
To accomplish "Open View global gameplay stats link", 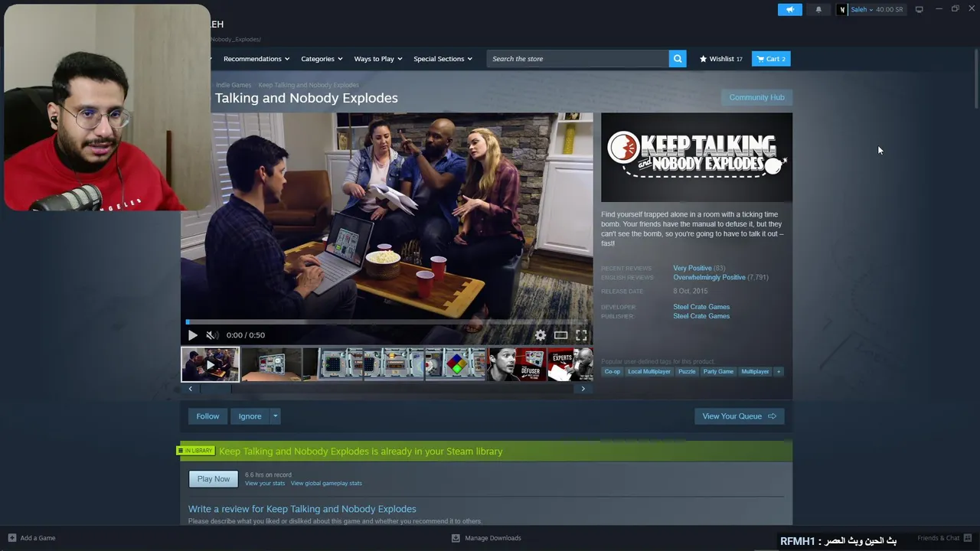I will [326, 484].
